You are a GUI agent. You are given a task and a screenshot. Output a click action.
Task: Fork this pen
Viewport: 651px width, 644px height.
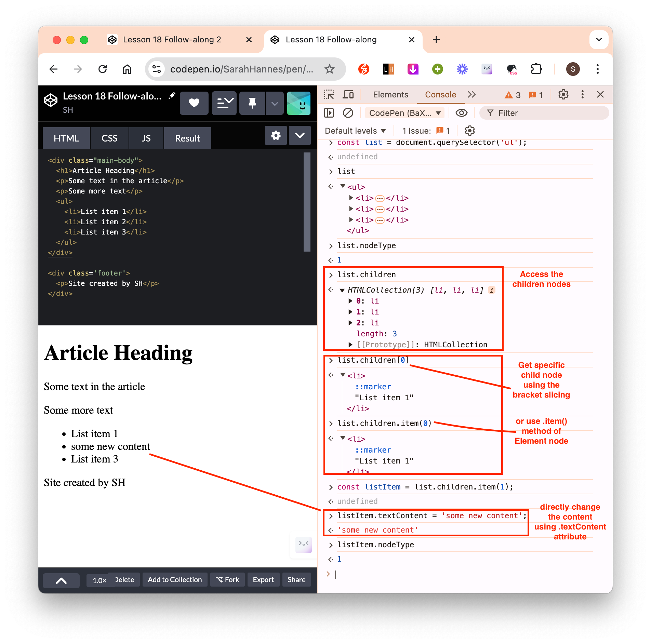[227, 580]
